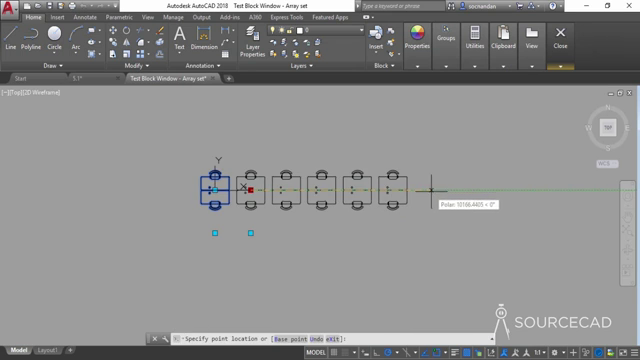Switch to the Start file tab
Image resolution: width=640 pixels, height=360 pixels.
pos(20,78)
